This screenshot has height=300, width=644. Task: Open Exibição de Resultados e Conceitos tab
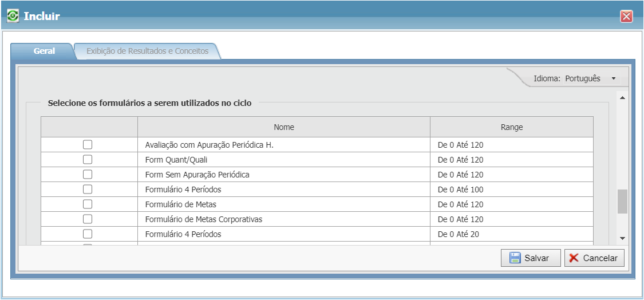(x=147, y=51)
